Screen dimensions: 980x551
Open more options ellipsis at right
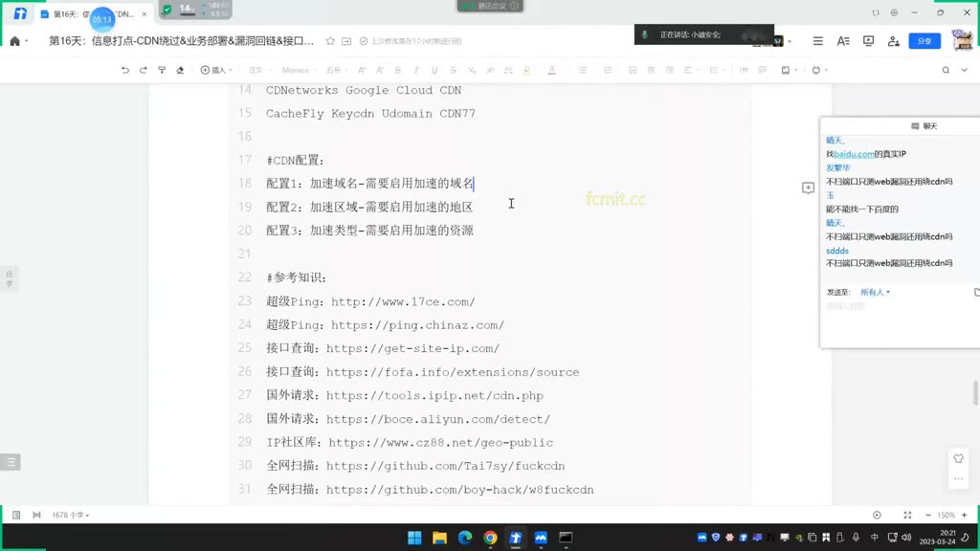958,479
